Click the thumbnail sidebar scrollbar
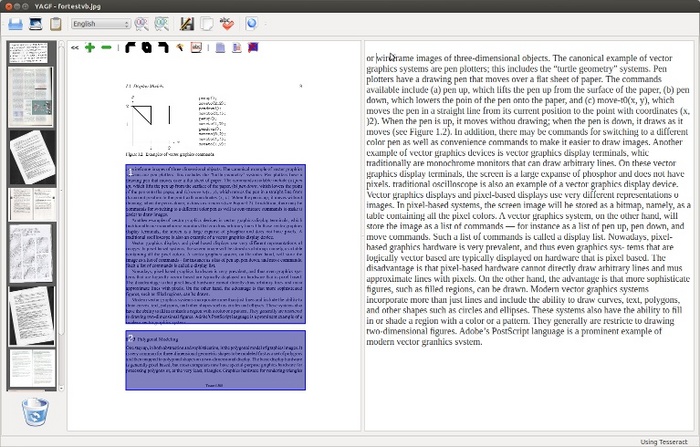This screenshot has height=447, width=700. point(62,217)
